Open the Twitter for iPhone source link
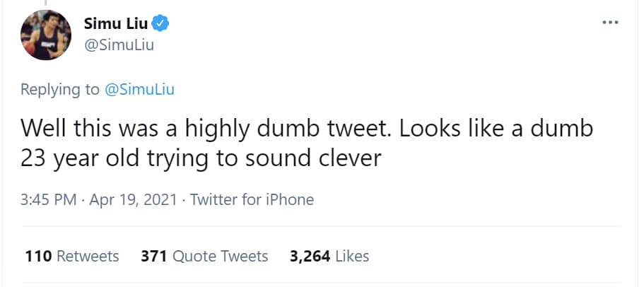Screen dimensions: 644x287 tap(252, 200)
